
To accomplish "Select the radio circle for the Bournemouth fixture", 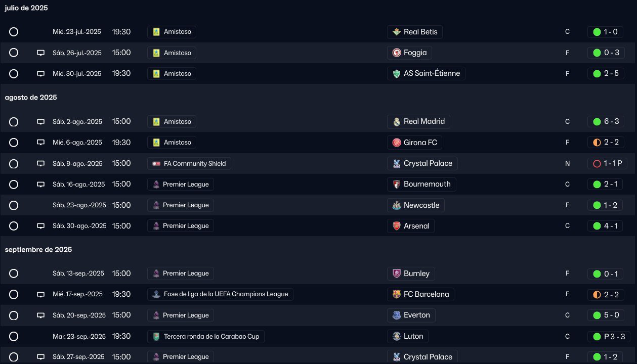I will [x=14, y=184].
